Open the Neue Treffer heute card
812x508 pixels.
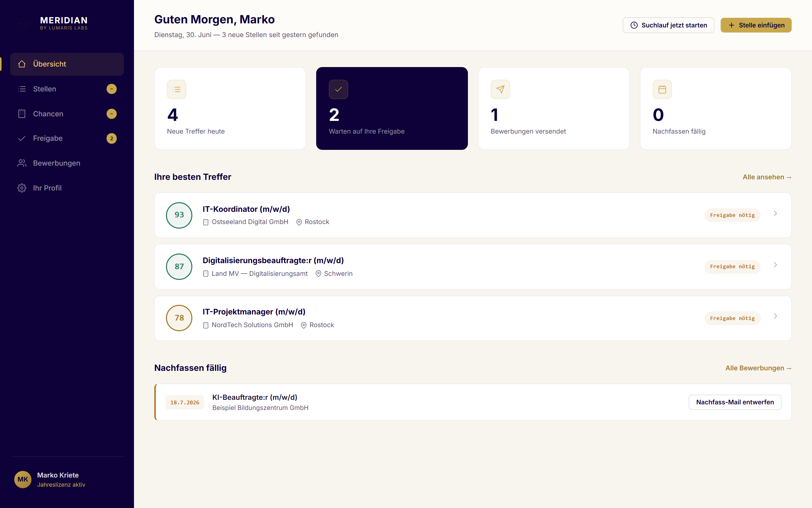[230, 108]
